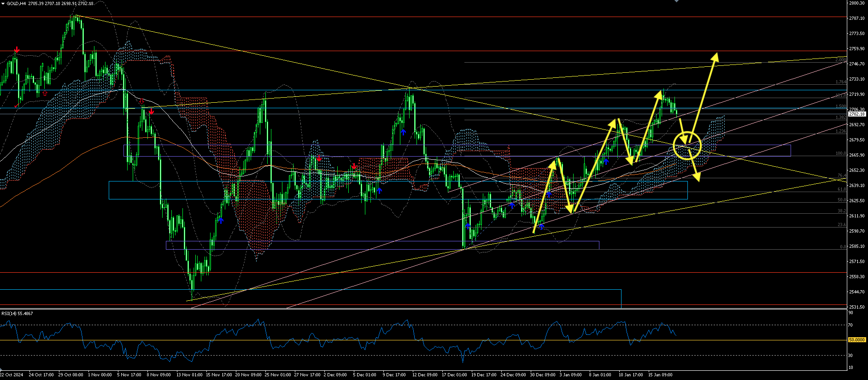Click the 24 Oct 17:00 time label
This screenshot has height=380, width=868.
coord(41,375)
